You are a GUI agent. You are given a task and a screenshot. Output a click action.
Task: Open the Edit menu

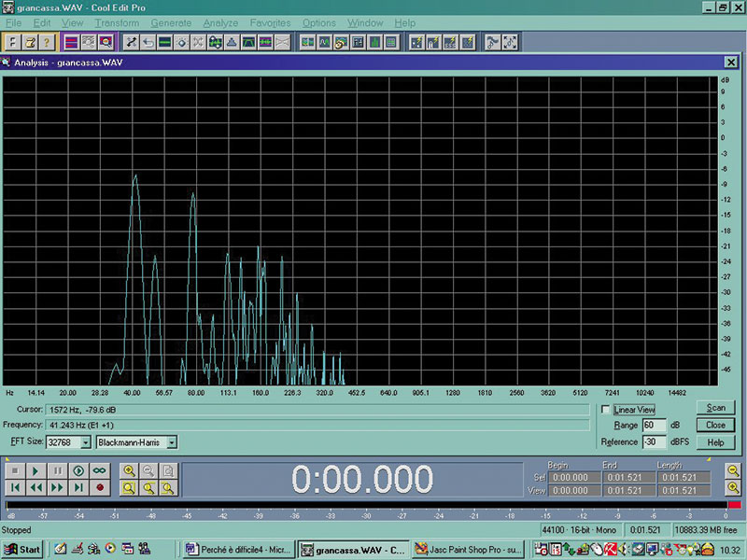pos(42,22)
